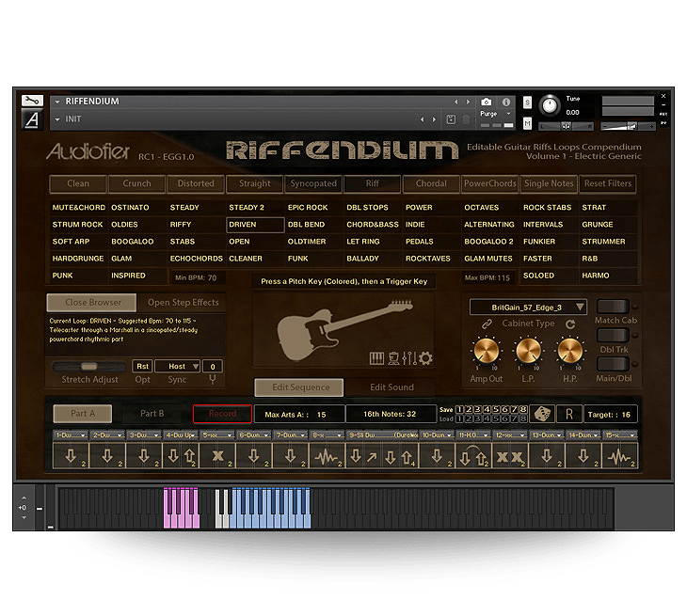Open the 13-Dwn step articulation dropdown

[547, 435]
